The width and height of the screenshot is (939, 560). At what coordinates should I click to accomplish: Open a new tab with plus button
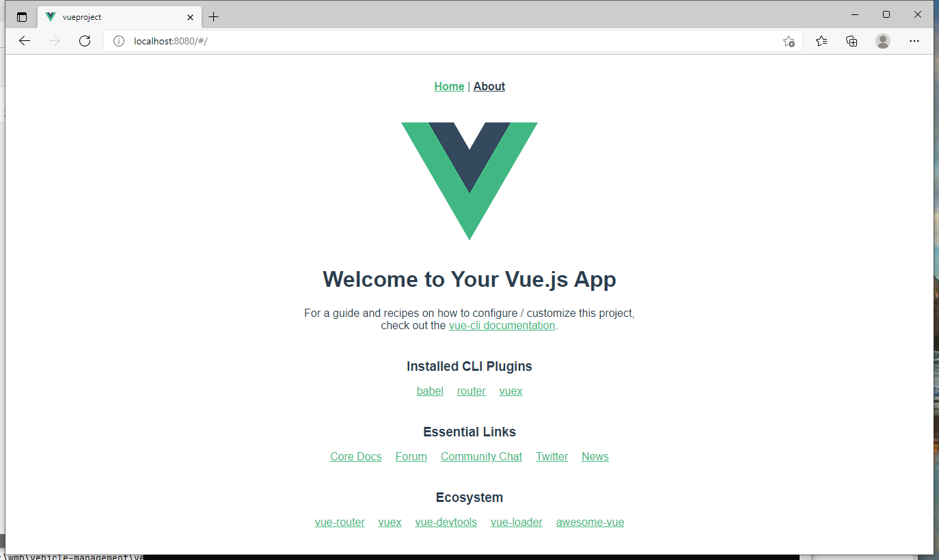coord(214,17)
